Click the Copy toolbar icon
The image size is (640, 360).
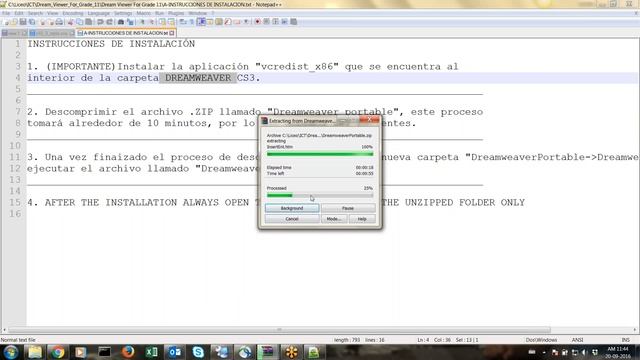[x=80, y=22]
